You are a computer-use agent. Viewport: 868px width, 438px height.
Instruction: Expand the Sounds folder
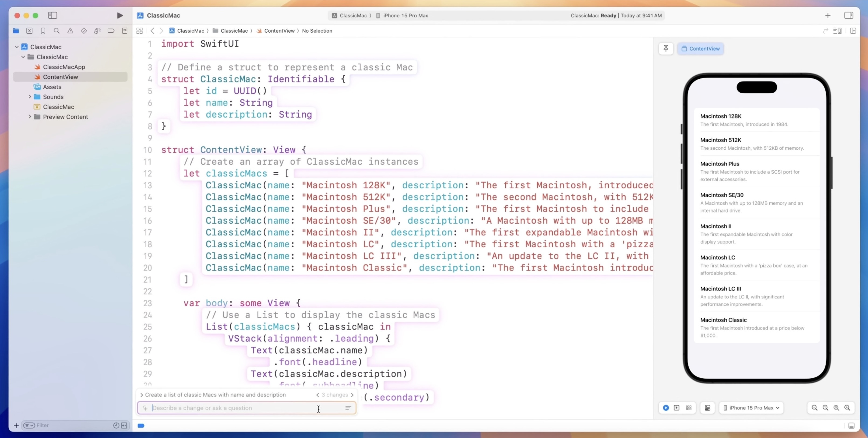(x=30, y=97)
